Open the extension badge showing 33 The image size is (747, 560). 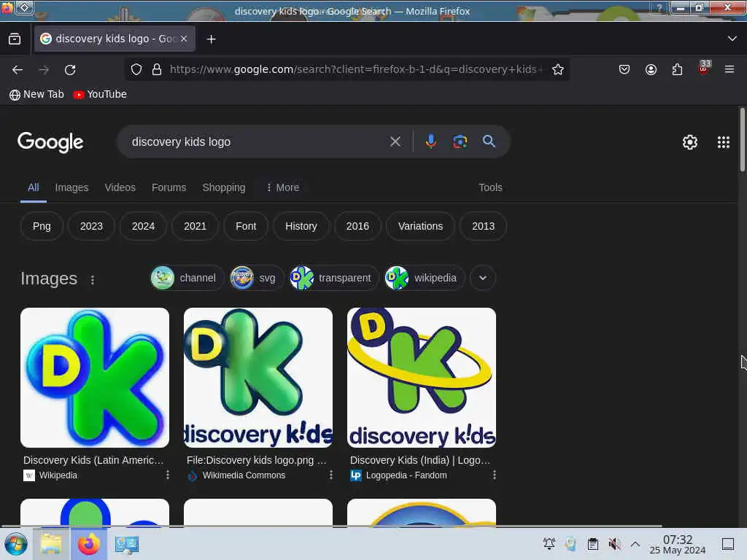coord(704,68)
